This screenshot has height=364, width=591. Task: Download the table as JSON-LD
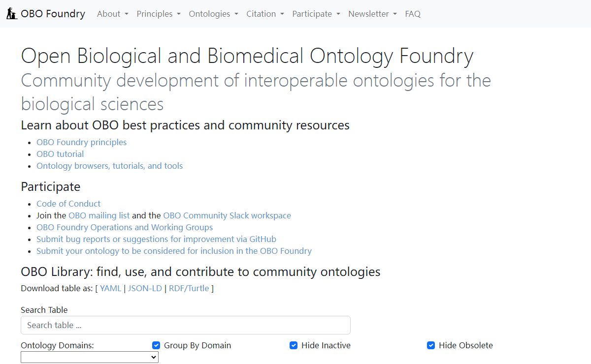(145, 288)
